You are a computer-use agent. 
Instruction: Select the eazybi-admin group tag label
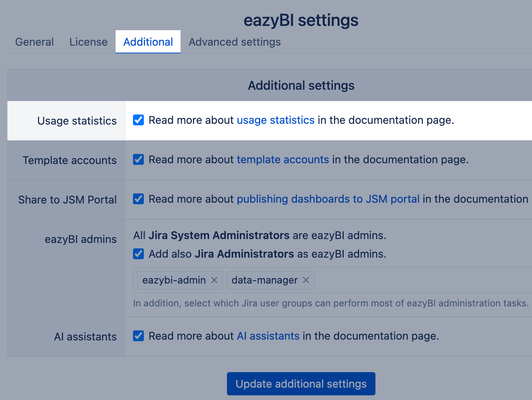(174, 280)
